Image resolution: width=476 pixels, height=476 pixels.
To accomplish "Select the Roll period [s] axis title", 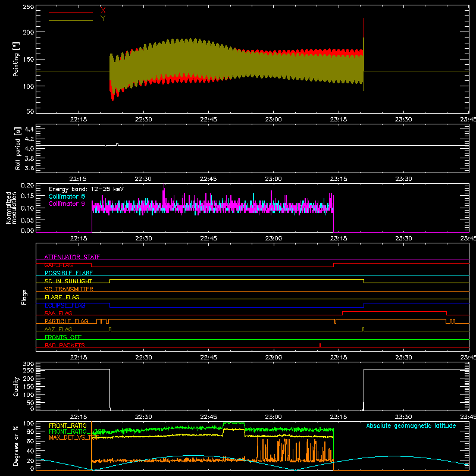I will click(x=18, y=148).
